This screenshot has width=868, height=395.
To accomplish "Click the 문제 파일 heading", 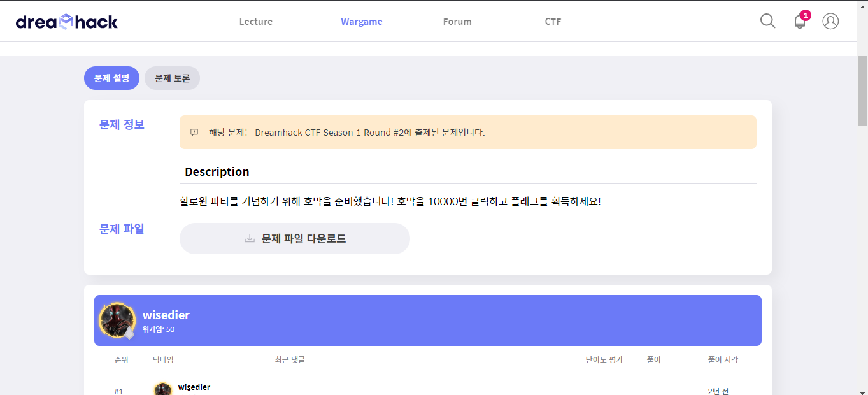I will (x=122, y=229).
